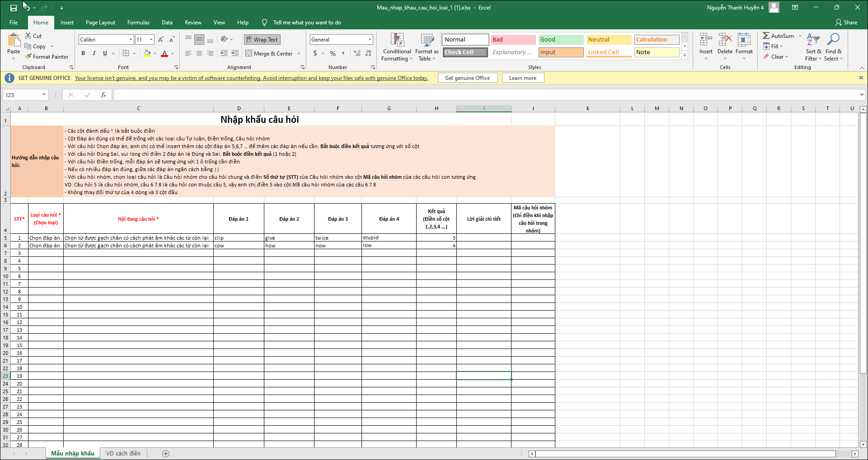868x460 pixels.
Task: Click the Learn more button
Action: click(523, 78)
